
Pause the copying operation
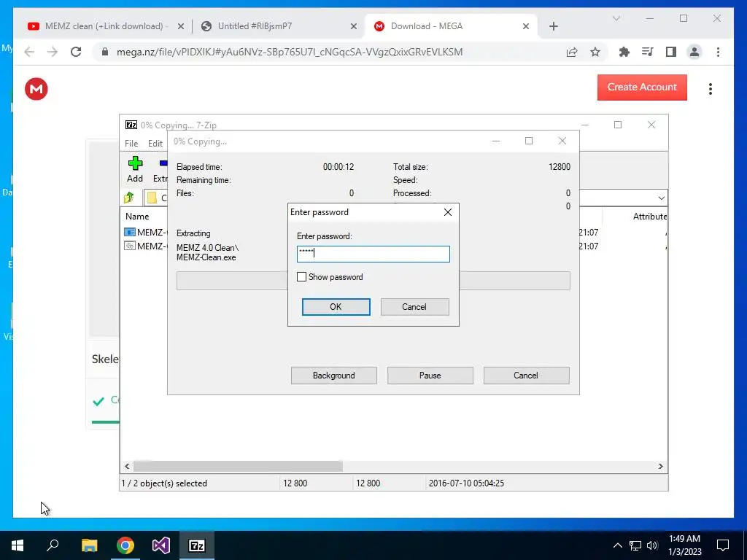click(430, 376)
